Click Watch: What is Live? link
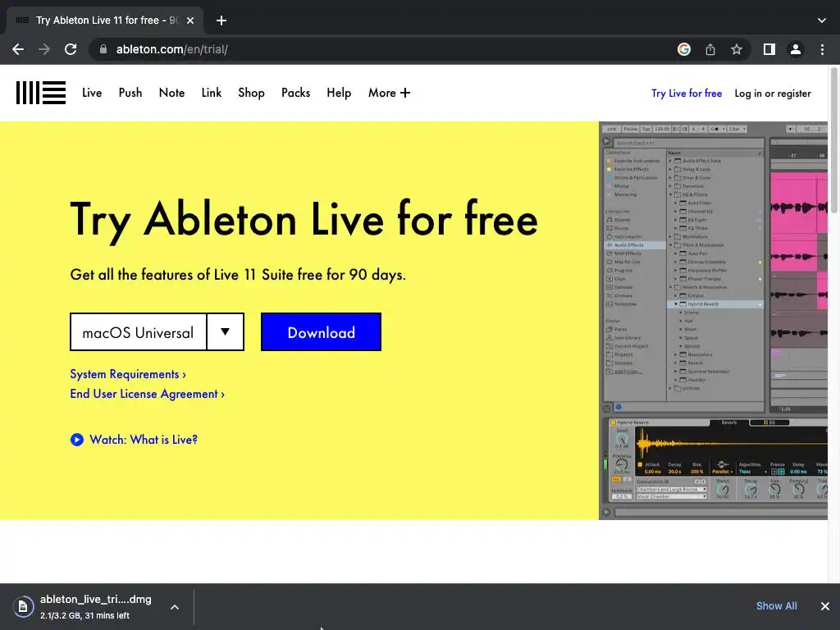The width and height of the screenshot is (840, 630). 144,440
